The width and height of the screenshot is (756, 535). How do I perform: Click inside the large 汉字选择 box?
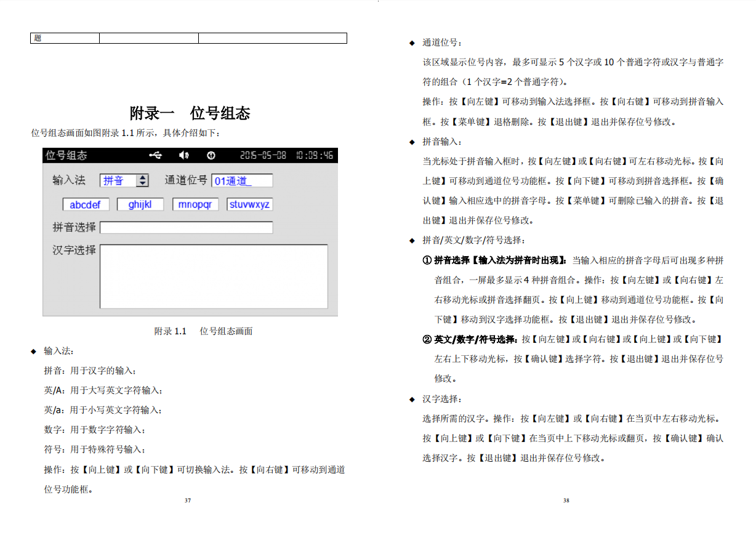tap(214, 276)
